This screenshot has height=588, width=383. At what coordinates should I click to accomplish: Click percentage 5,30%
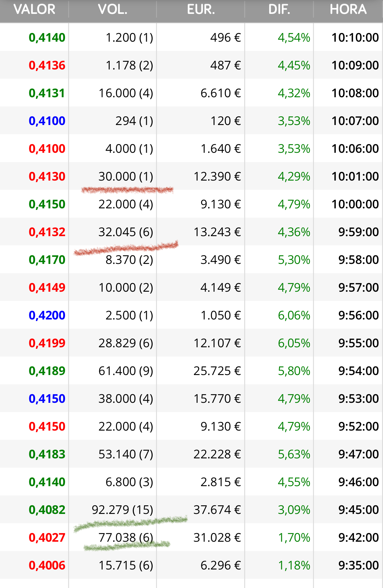click(294, 260)
